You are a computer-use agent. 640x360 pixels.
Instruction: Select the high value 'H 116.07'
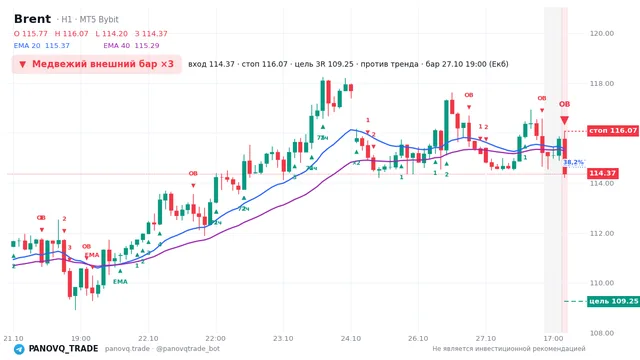[x=71, y=33]
